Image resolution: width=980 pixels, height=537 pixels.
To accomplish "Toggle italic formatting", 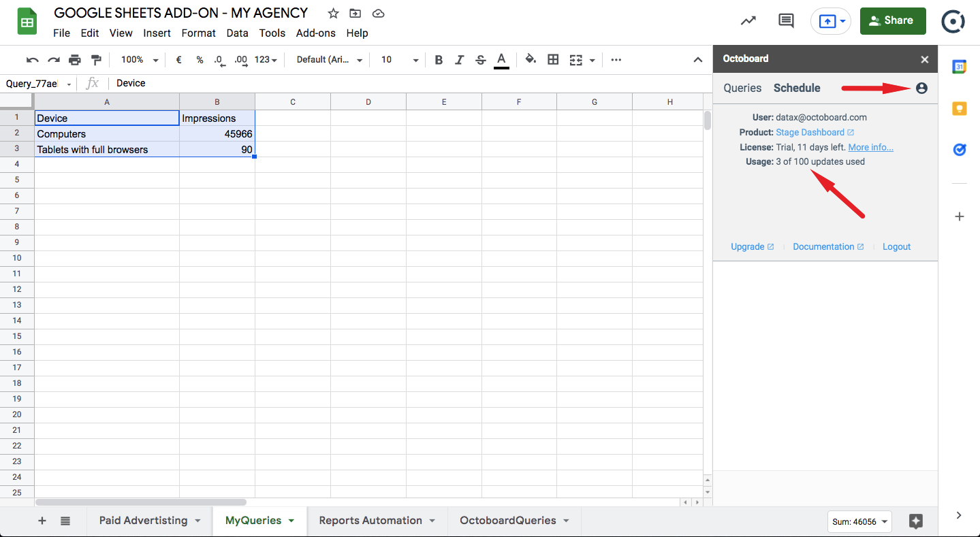I will 460,60.
